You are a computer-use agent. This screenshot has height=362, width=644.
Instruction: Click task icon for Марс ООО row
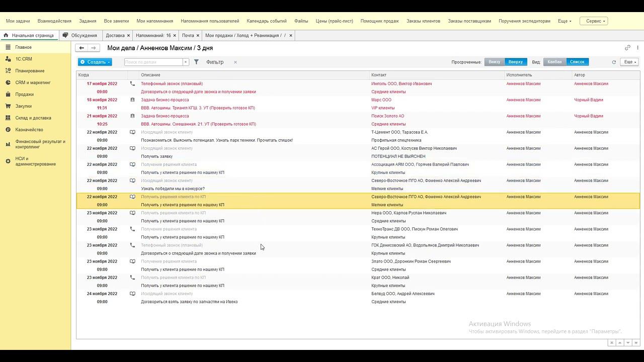click(132, 100)
